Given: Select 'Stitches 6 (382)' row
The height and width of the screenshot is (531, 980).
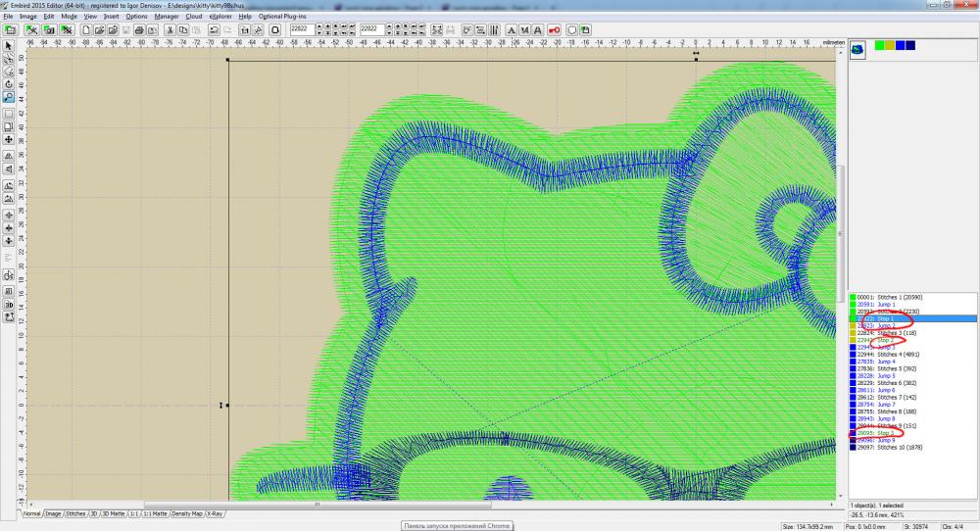Looking at the screenshot, I should [x=911, y=383].
